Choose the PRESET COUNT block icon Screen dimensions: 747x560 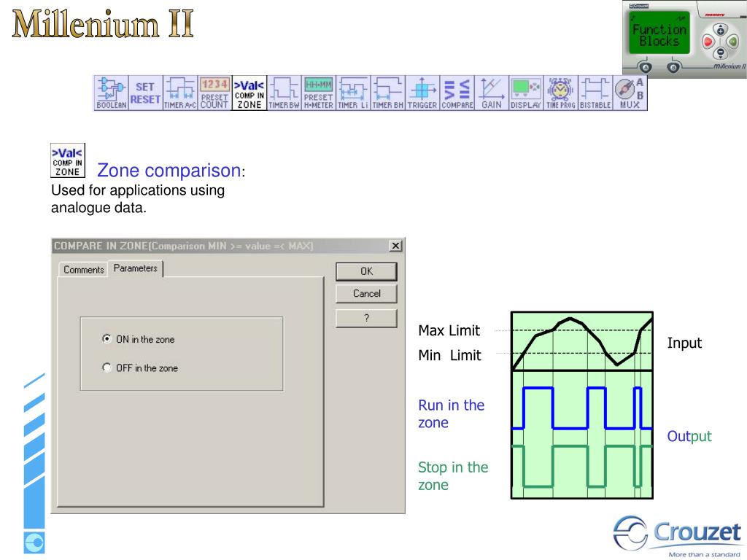click(215, 93)
